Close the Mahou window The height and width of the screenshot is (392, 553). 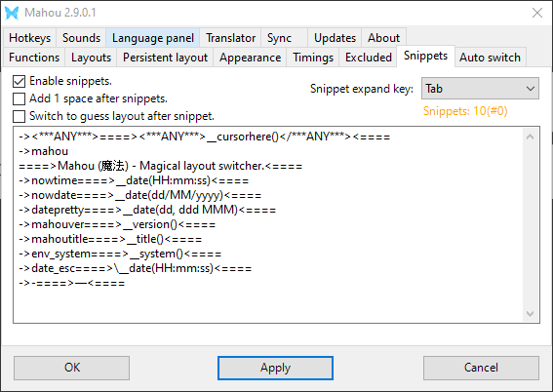pos(537,13)
